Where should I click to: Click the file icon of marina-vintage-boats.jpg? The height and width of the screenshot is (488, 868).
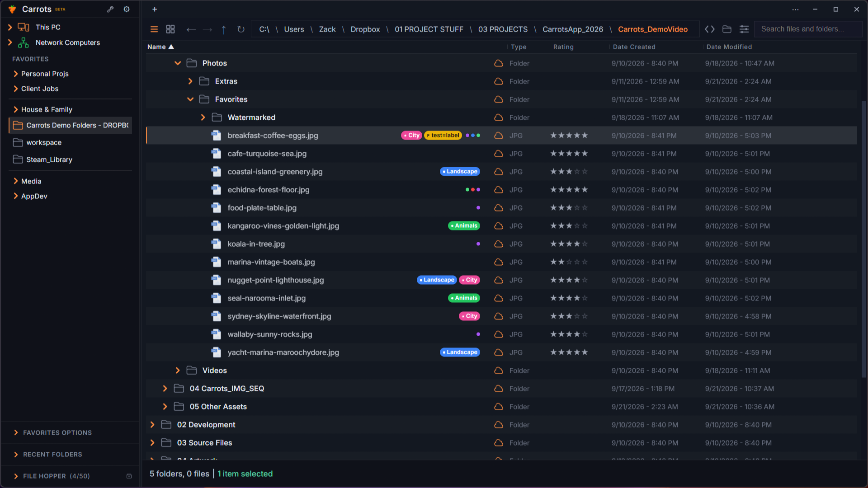click(216, 262)
